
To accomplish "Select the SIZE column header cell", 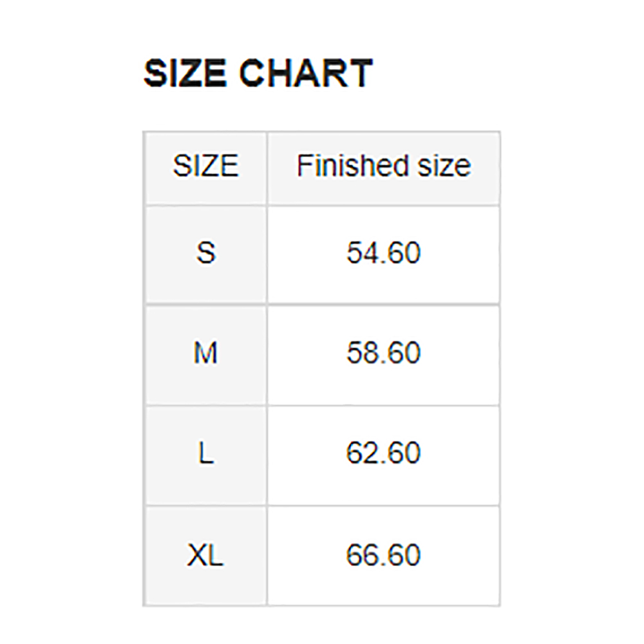I will 206,168.
